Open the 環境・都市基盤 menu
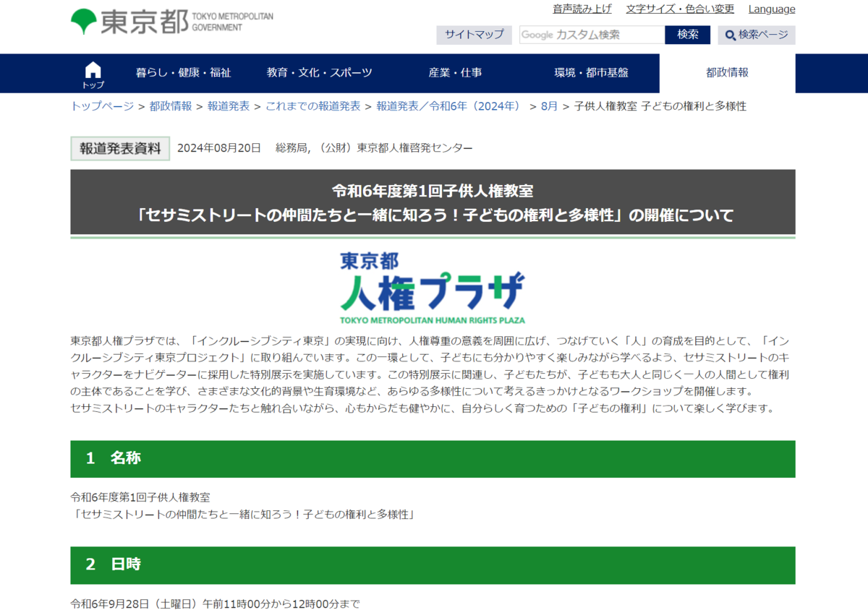This screenshot has height=610, width=868. click(591, 73)
